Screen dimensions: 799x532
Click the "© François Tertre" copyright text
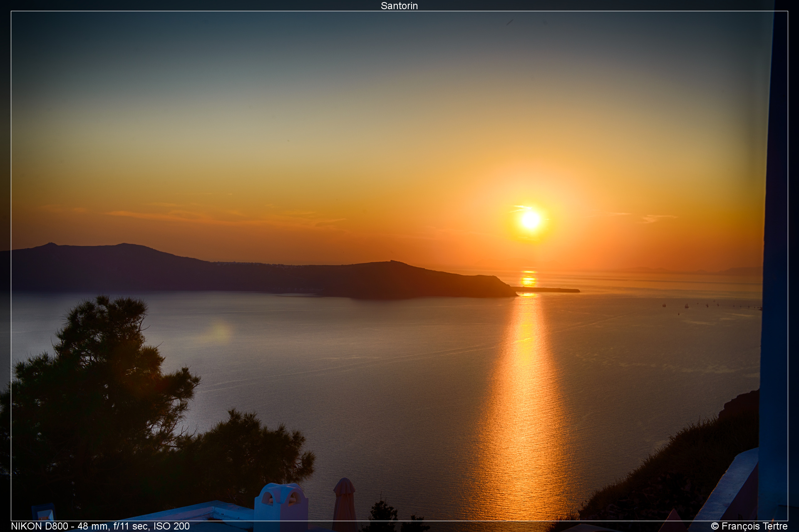(x=749, y=526)
